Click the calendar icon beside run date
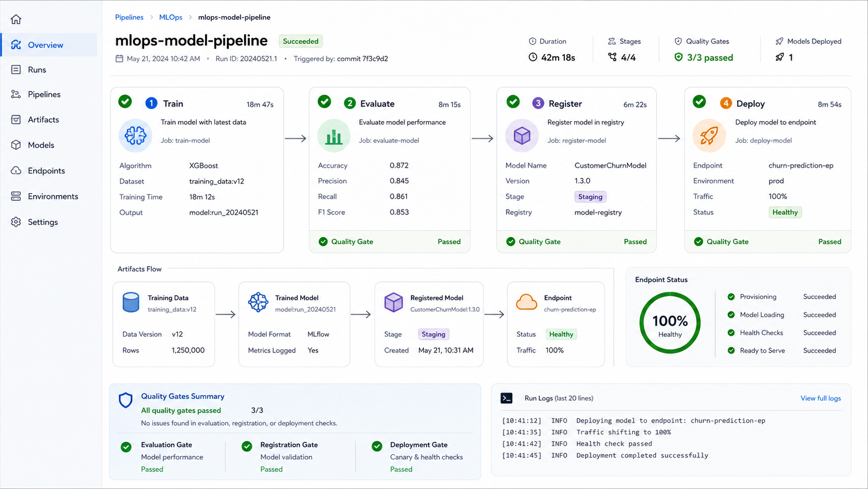 pyautogui.click(x=119, y=59)
